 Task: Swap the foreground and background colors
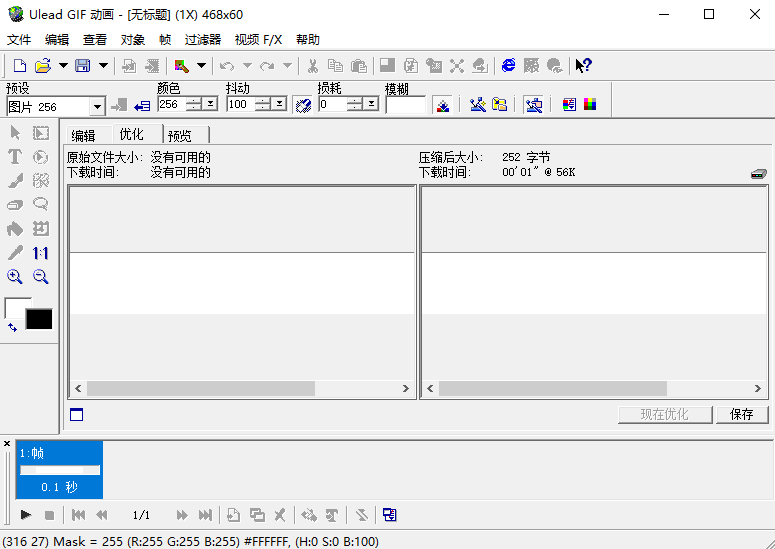[x=12, y=327]
